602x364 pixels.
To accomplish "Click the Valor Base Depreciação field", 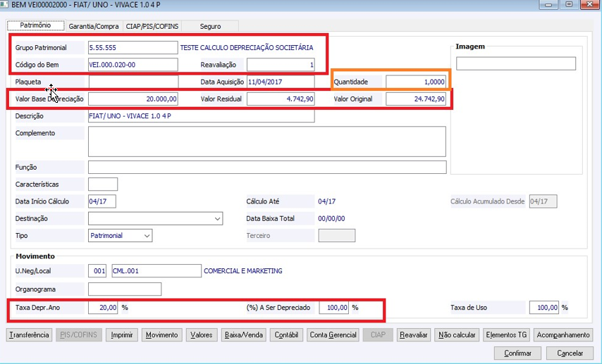I will (x=133, y=99).
